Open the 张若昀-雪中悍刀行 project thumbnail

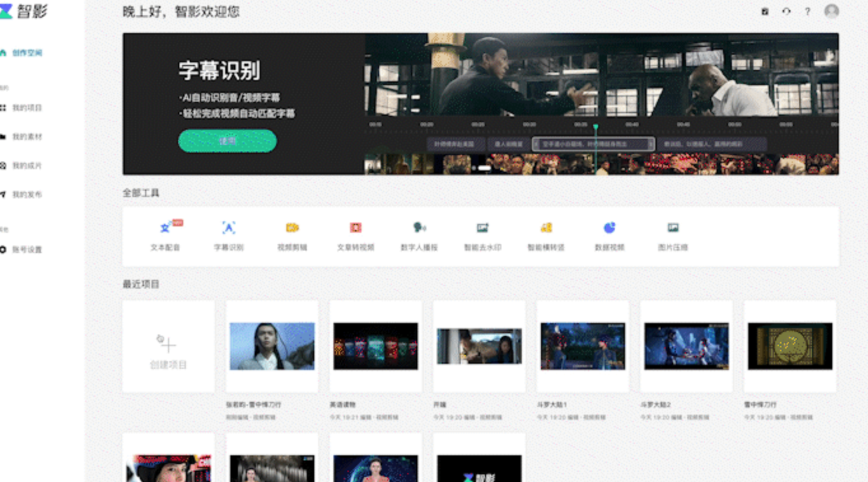(x=272, y=347)
